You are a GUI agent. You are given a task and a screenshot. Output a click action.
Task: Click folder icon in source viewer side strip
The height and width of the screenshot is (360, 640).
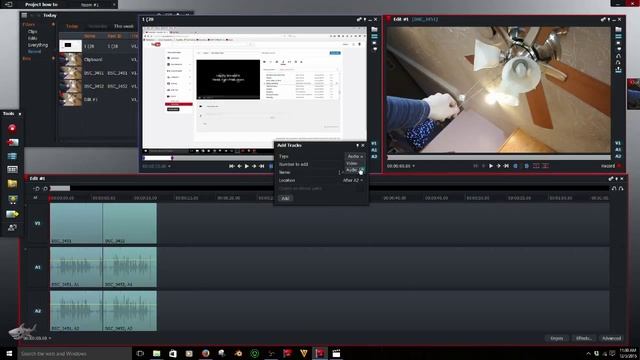(374, 29)
